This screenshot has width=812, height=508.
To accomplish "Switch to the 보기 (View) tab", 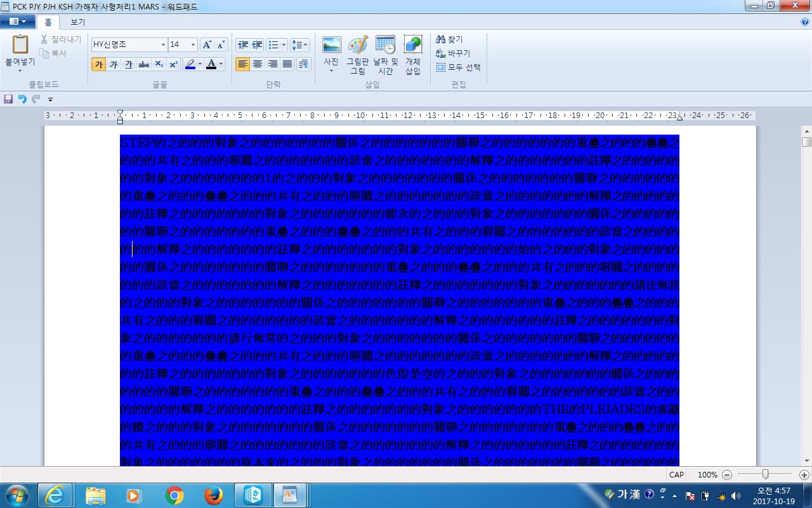I will tap(77, 22).
